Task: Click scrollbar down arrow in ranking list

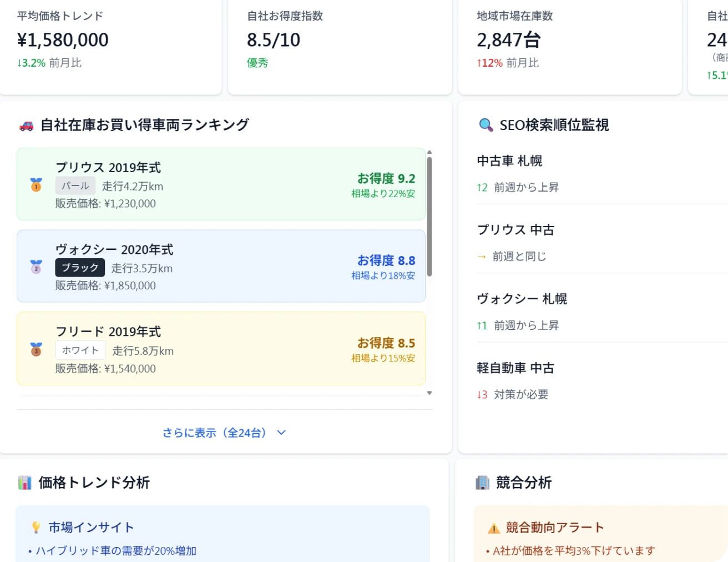Action: 429,393
